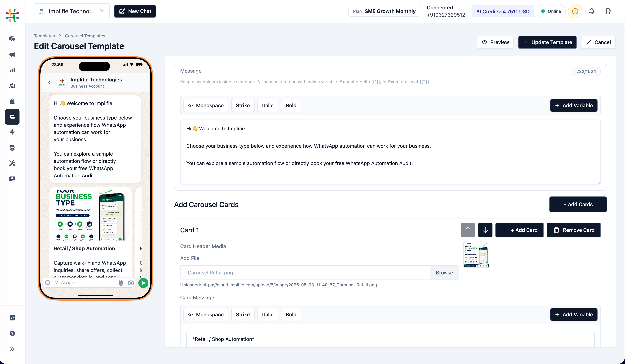This screenshot has width=625, height=364.
Task: Apply Italic in main Message toolbar
Action: [x=268, y=105]
